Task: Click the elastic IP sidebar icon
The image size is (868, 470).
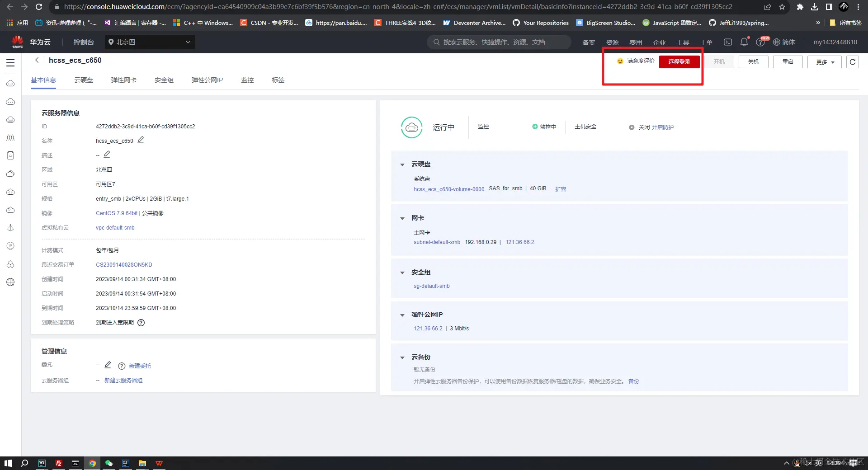Action: coord(10,246)
